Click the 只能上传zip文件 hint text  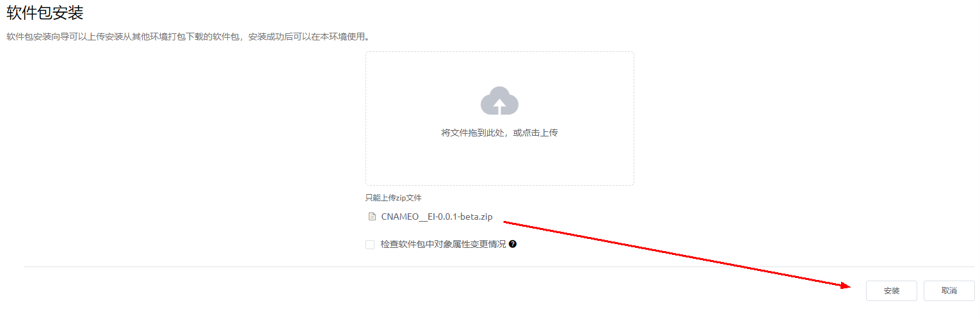point(394,198)
